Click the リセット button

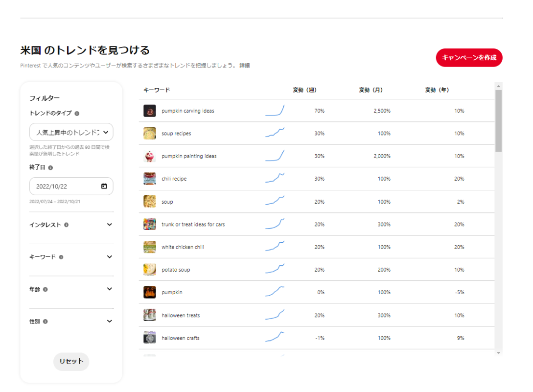point(71,362)
